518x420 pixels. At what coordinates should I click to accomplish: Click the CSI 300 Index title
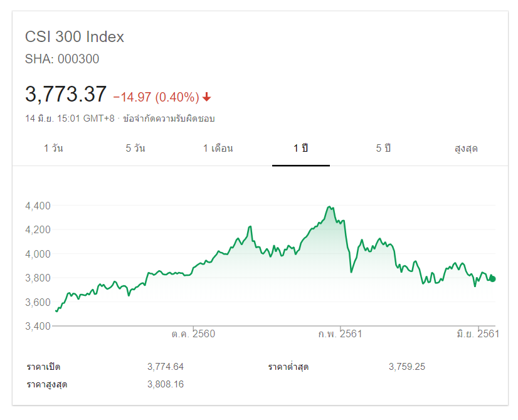[x=75, y=37]
